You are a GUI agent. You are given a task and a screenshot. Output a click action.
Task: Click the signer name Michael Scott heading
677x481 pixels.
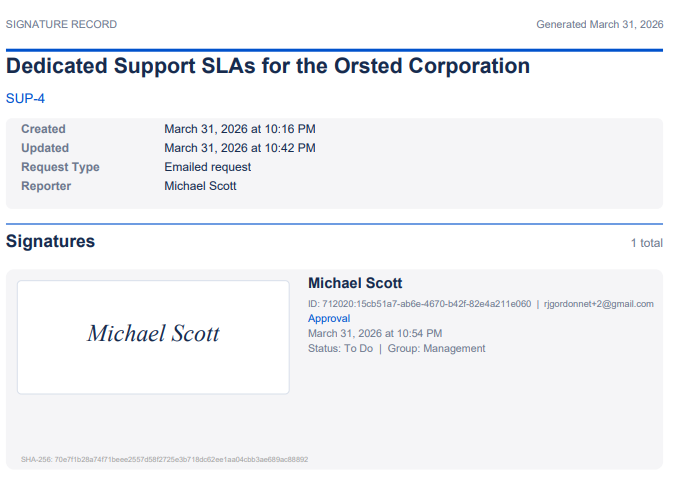tap(355, 283)
